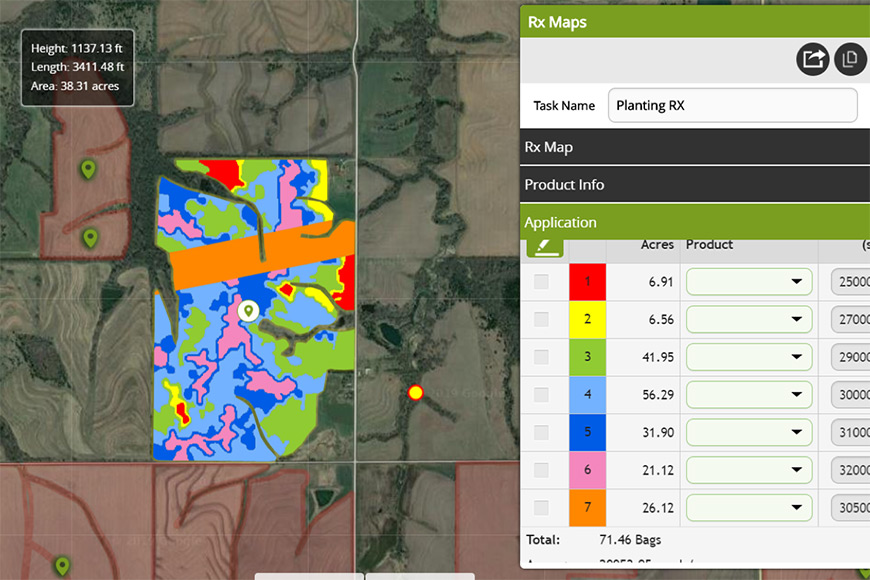Viewport: 870px width, 580px height.
Task: Open the Product dropdown for zone 4
Action: [749, 395]
